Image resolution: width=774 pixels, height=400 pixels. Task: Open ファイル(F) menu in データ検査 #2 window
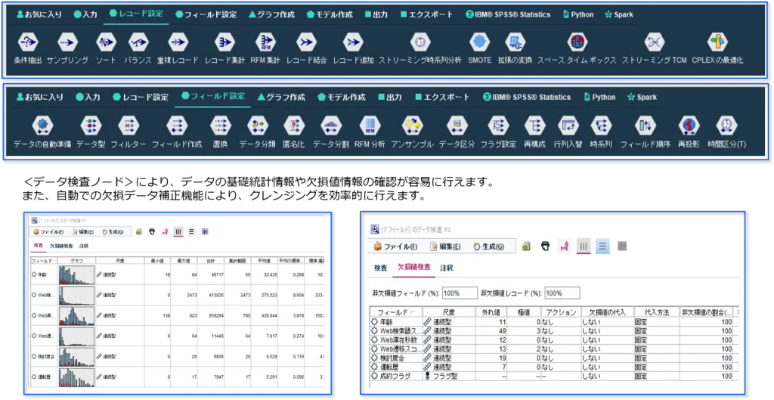click(x=395, y=246)
